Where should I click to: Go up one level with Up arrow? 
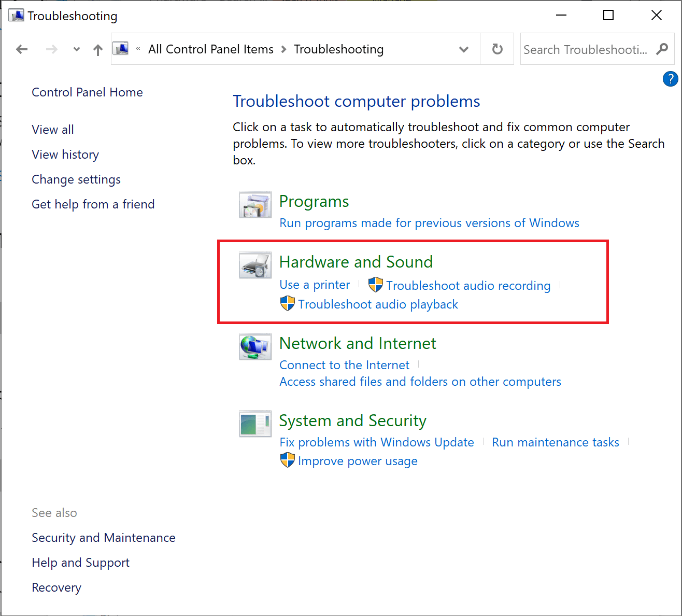pos(98,50)
